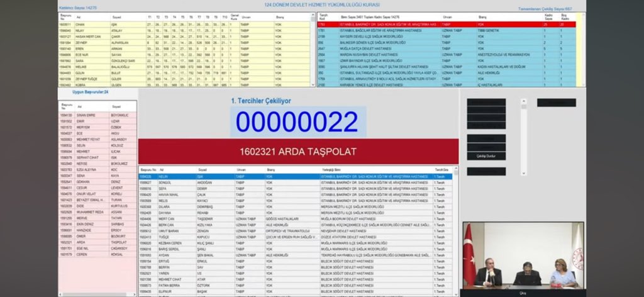
Task: Select the Mardin Nusaybin Devlet Hastanesi row
Action: click(x=446, y=55)
